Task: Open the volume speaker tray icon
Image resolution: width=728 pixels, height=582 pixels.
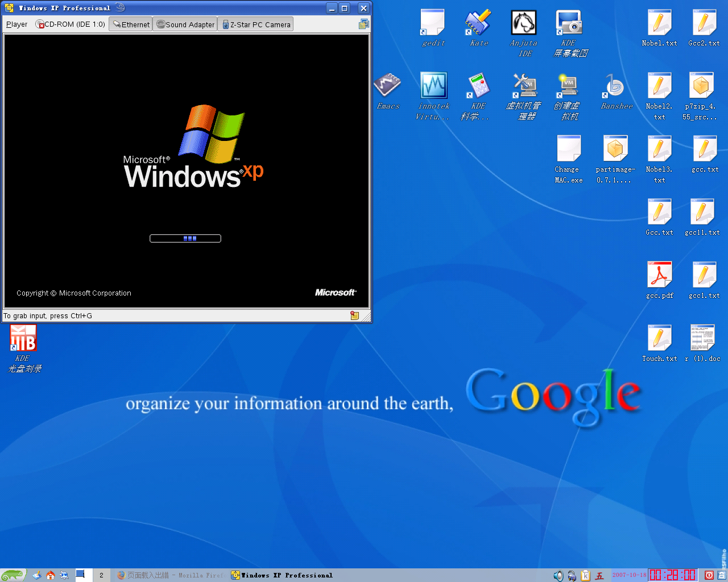Action: tap(558, 575)
